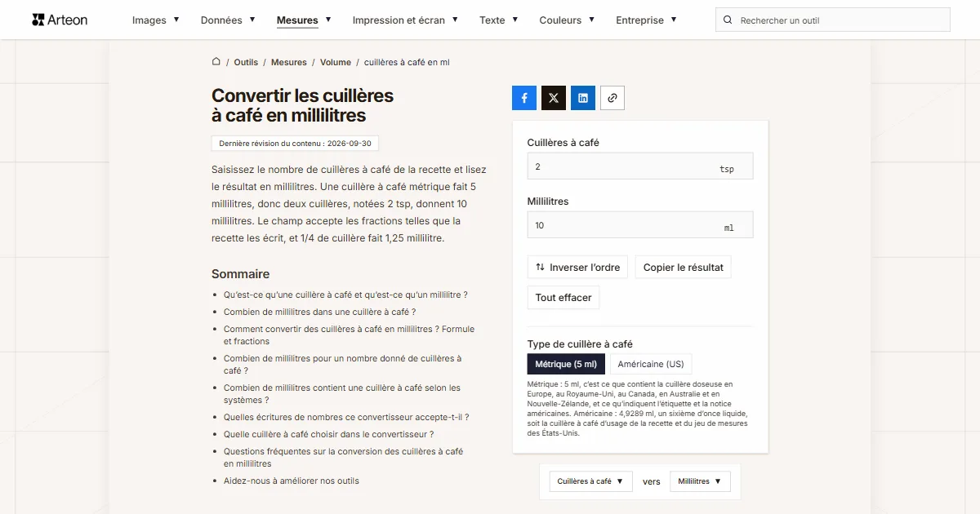This screenshot has width=980, height=514.
Task: Open the Couleurs menu
Action: coord(567,20)
